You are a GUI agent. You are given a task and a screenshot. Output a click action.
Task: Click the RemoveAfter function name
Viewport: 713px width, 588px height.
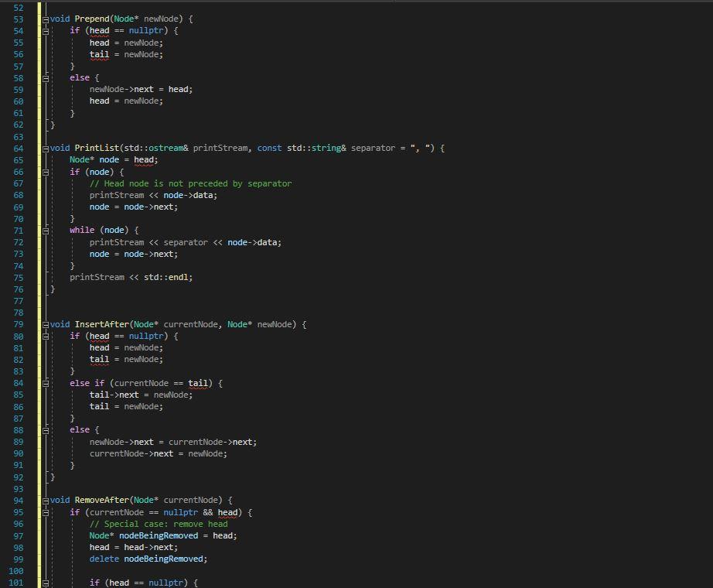tap(102, 500)
